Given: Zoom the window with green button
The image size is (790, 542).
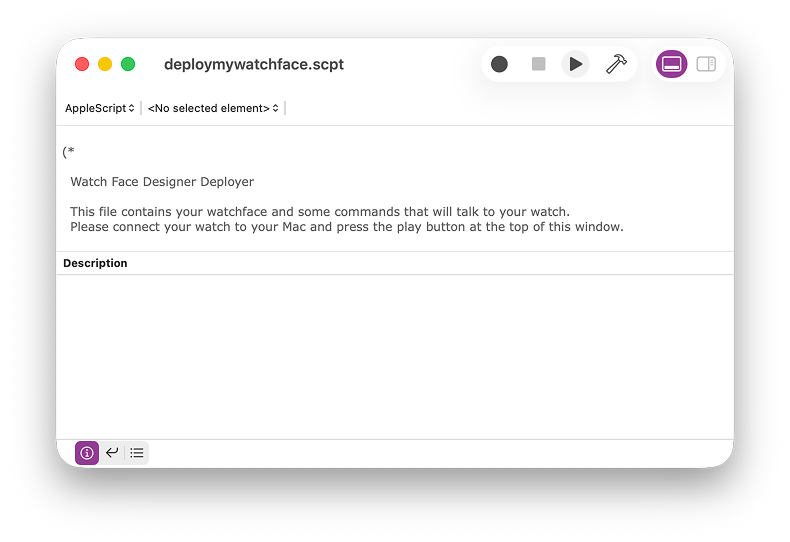Looking at the screenshot, I should [x=128, y=64].
